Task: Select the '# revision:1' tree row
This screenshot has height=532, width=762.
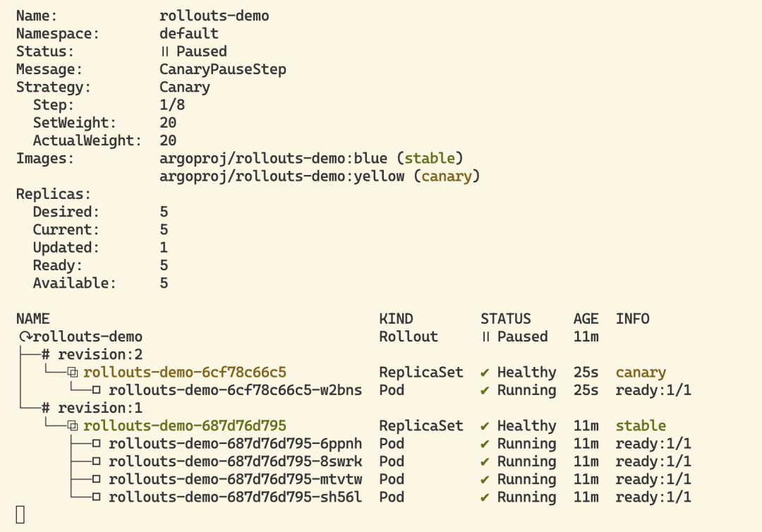Action: [92, 408]
